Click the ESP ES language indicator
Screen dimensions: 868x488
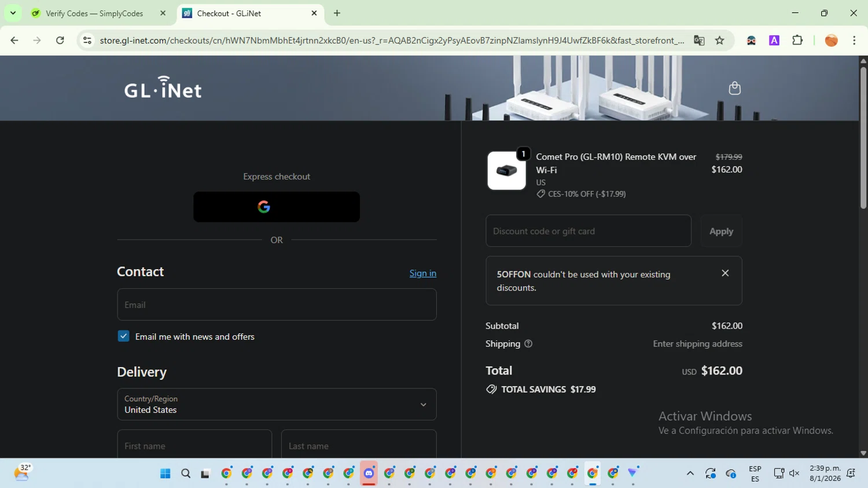[x=755, y=474]
